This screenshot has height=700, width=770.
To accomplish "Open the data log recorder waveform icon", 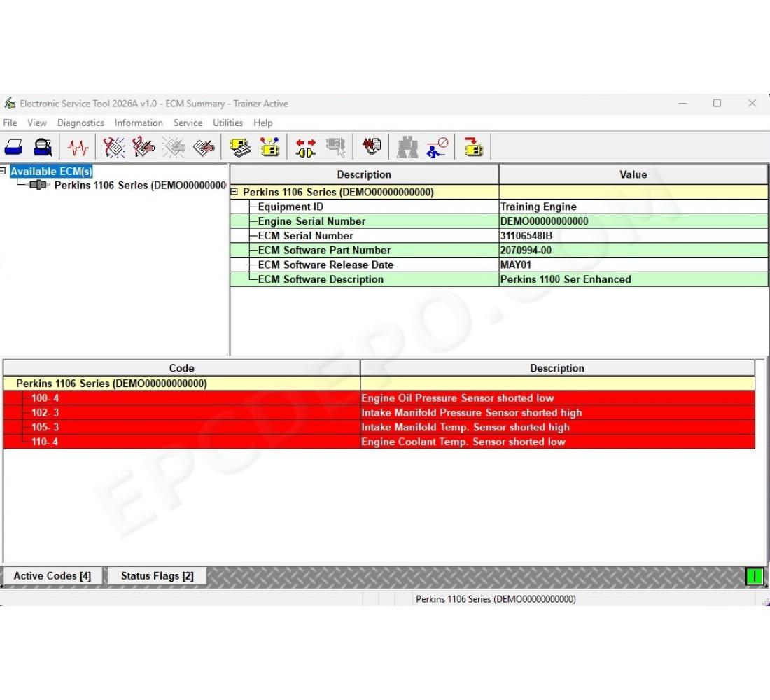I will pyautogui.click(x=371, y=146).
